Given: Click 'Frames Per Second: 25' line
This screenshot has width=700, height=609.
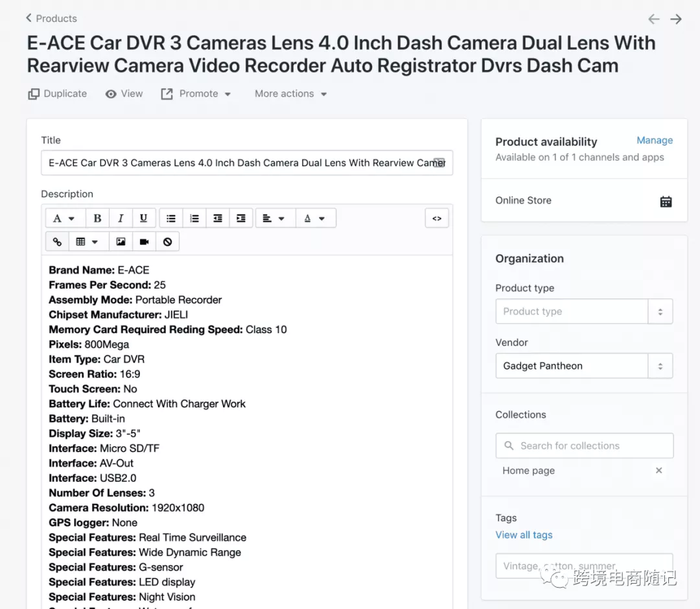Looking at the screenshot, I should pos(107,285).
